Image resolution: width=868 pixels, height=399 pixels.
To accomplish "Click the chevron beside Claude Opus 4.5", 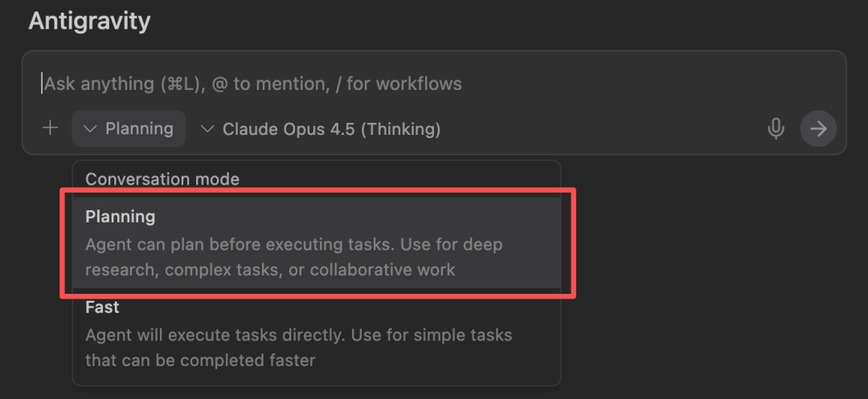I will tap(207, 128).
